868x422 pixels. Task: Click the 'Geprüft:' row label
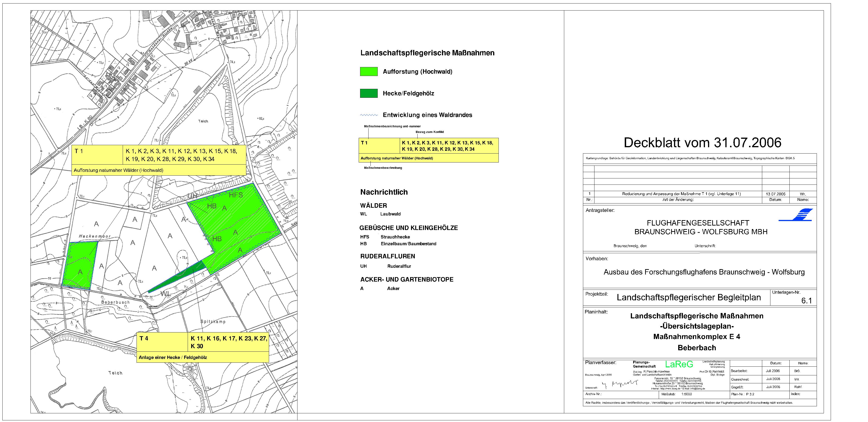point(737,387)
